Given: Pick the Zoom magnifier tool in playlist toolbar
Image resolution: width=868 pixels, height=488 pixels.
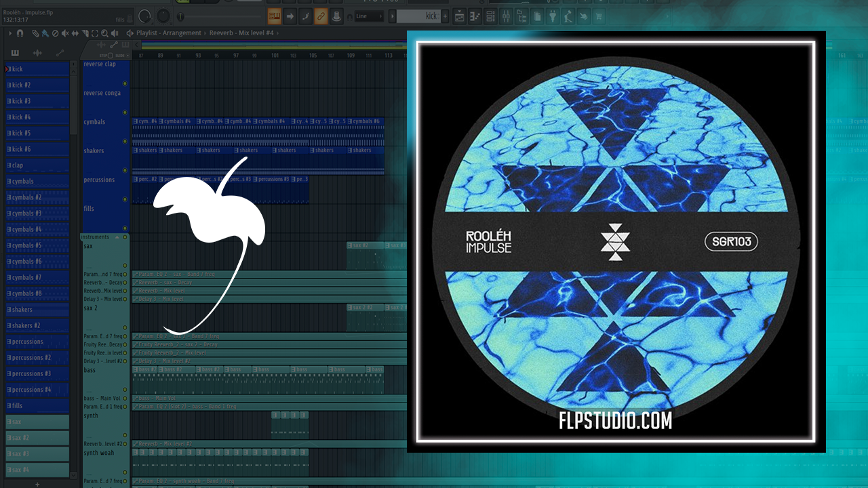Looking at the screenshot, I should click(104, 33).
